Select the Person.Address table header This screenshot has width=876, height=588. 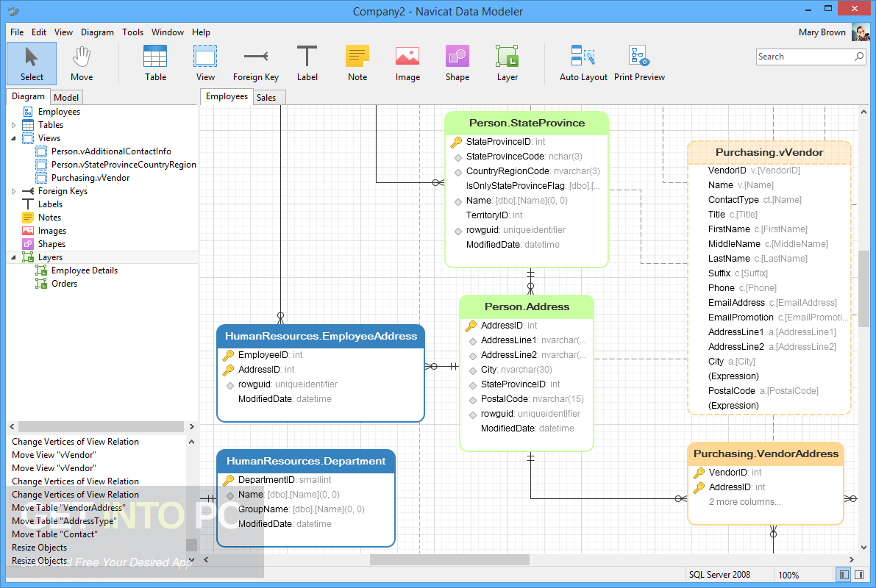[x=527, y=306]
